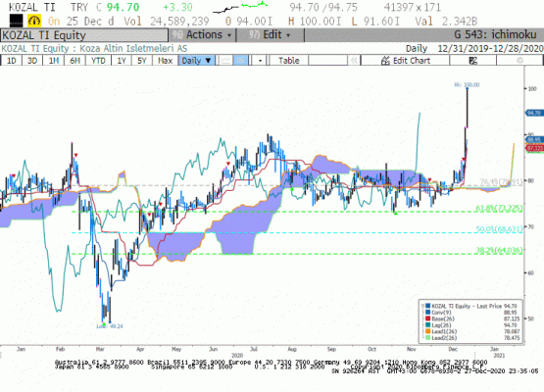
Task: Click the 94.70 /94.75 bid ask quote
Action: [x=323, y=7]
